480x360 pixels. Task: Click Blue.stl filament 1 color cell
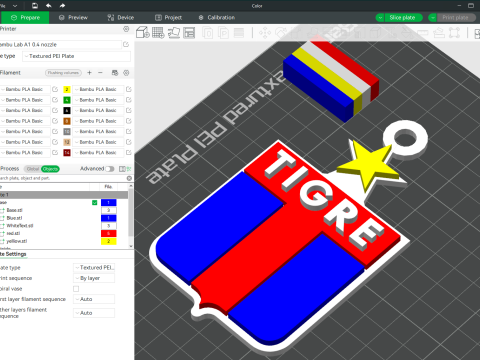109,218
